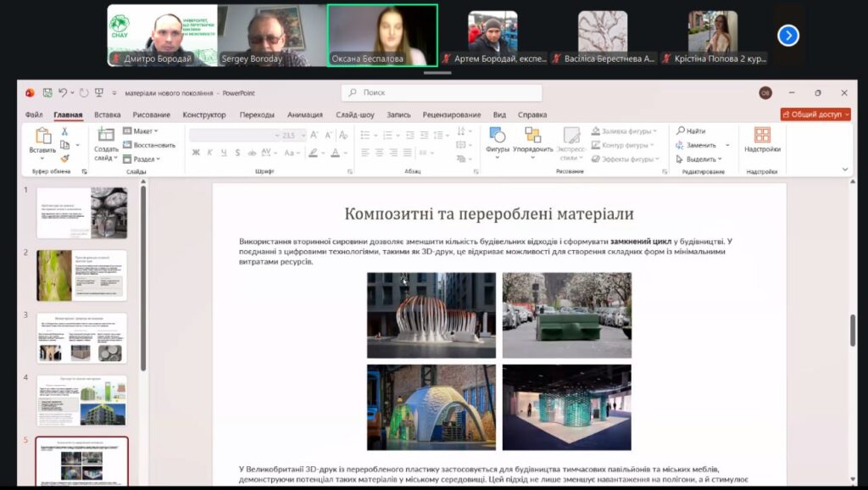Select the Format Painter brush icon
The height and width of the screenshot is (490, 868).
(64, 158)
